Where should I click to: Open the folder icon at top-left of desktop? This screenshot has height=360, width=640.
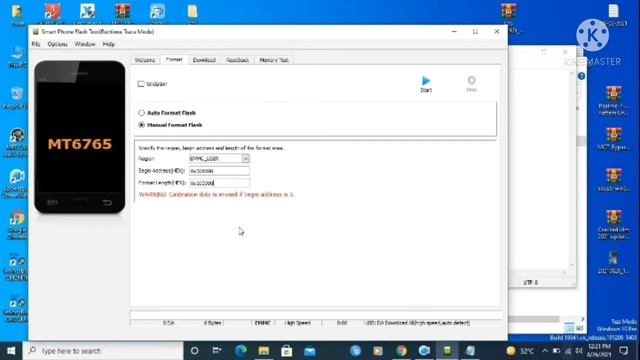[x=17, y=14]
